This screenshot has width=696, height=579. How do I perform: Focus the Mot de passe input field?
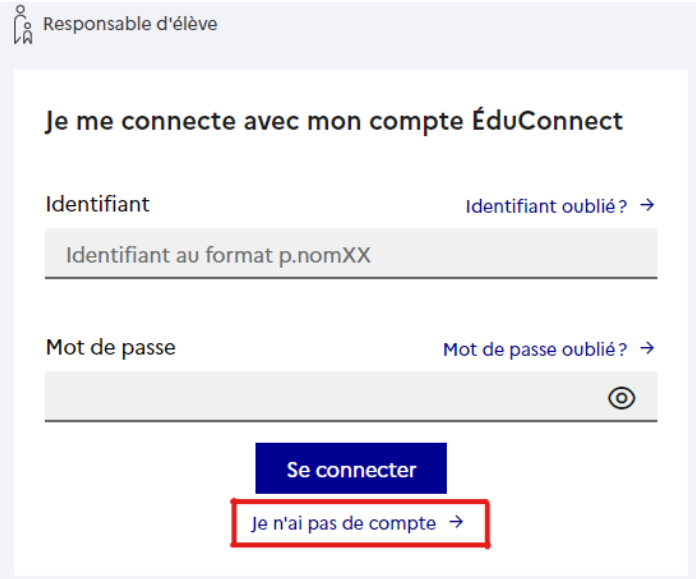(x=351, y=397)
